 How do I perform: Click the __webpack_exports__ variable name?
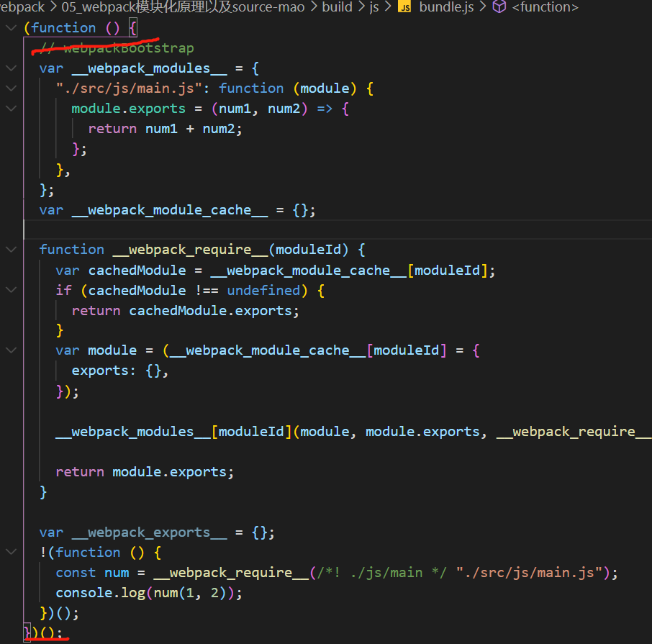coord(149,533)
